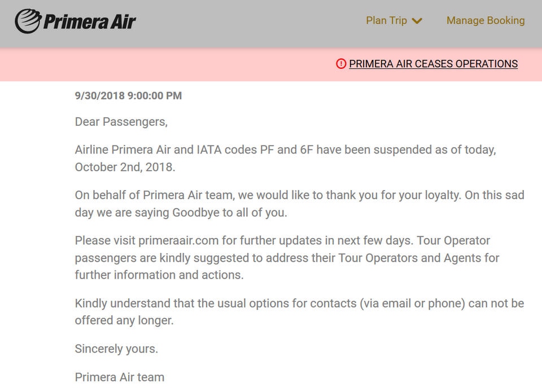This screenshot has width=542, height=392.
Task: Click the sentence about IATA codes PF and 6F
Action: click(x=285, y=151)
